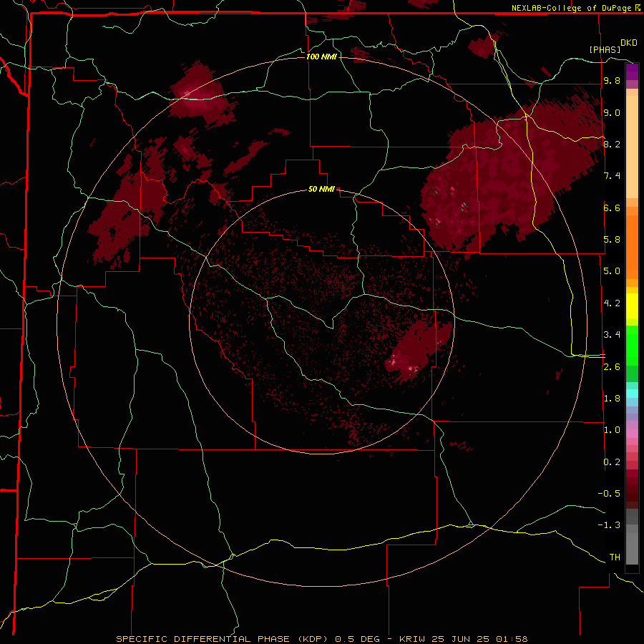Click the NEXLAB-College of DuPage label
Screen dimensions: 644x644
[x=571, y=8]
